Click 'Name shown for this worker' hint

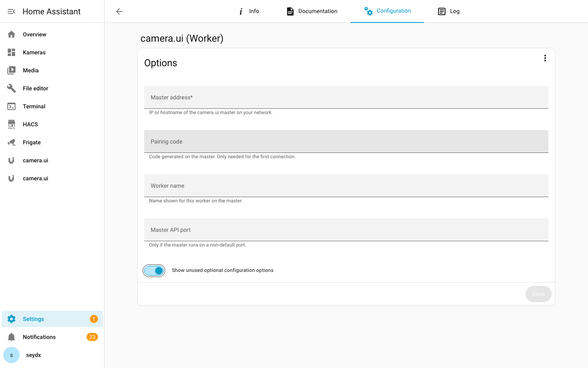coord(196,201)
